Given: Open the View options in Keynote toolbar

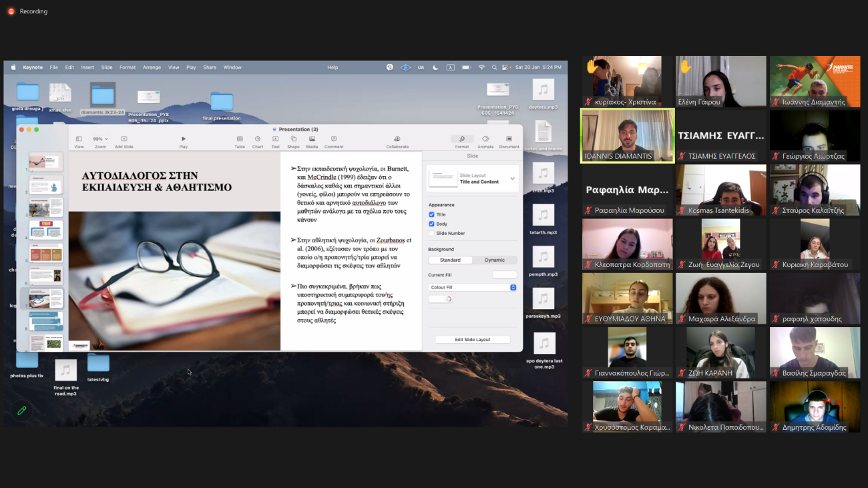Looking at the screenshot, I should (79, 142).
